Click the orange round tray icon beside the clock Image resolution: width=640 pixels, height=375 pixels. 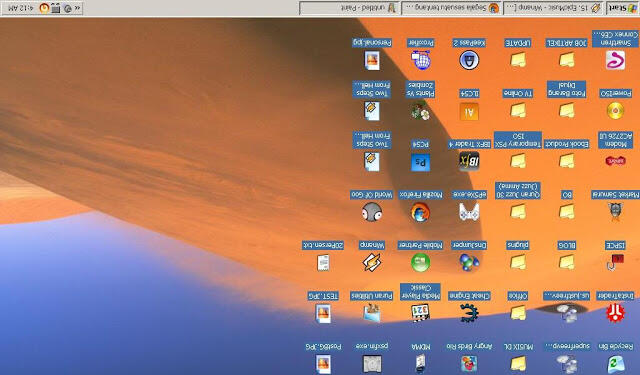(44, 8)
